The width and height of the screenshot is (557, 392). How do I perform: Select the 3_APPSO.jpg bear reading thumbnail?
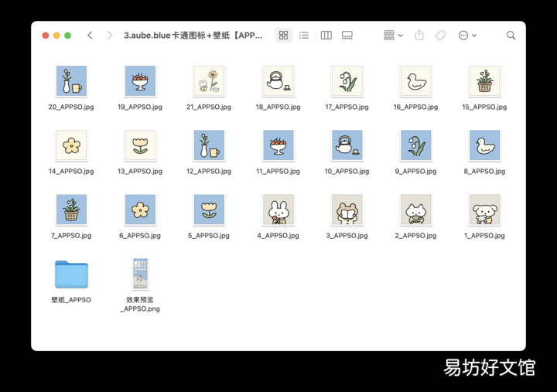347,210
